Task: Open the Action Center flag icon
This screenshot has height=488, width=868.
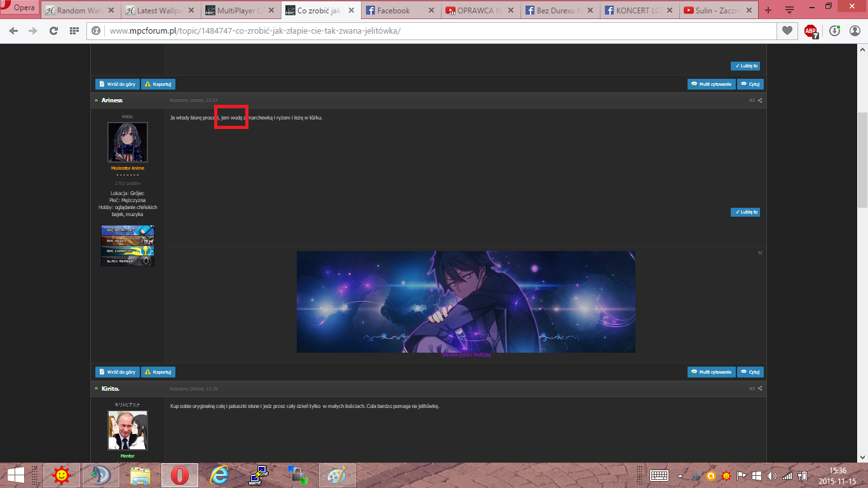Action: click(x=741, y=475)
